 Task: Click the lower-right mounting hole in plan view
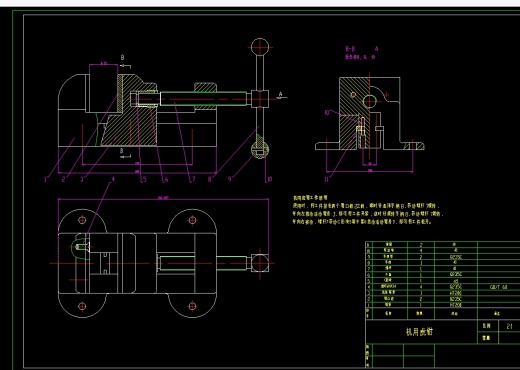tap(192, 306)
